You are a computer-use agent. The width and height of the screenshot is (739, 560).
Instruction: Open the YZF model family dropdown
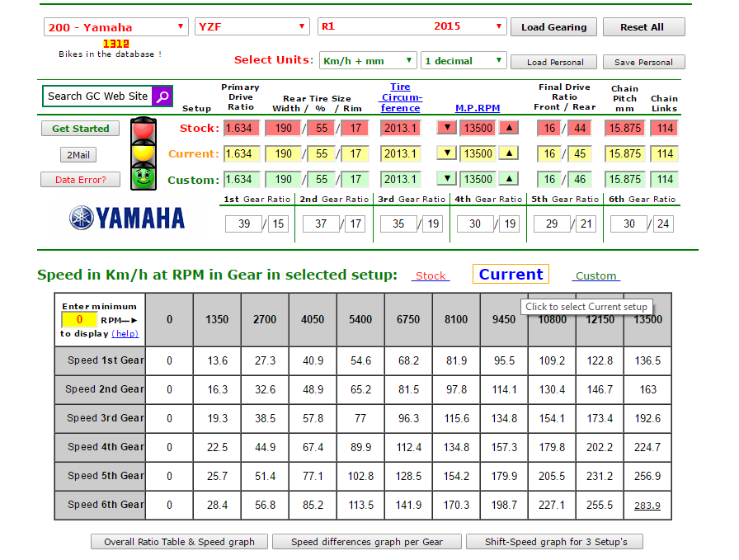pyautogui.click(x=252, y=27)
